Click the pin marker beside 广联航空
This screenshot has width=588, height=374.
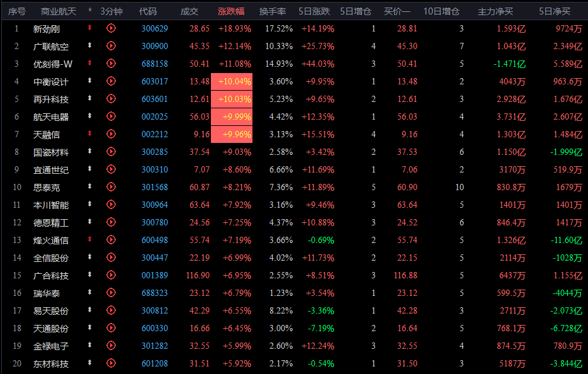coord(90,46)
